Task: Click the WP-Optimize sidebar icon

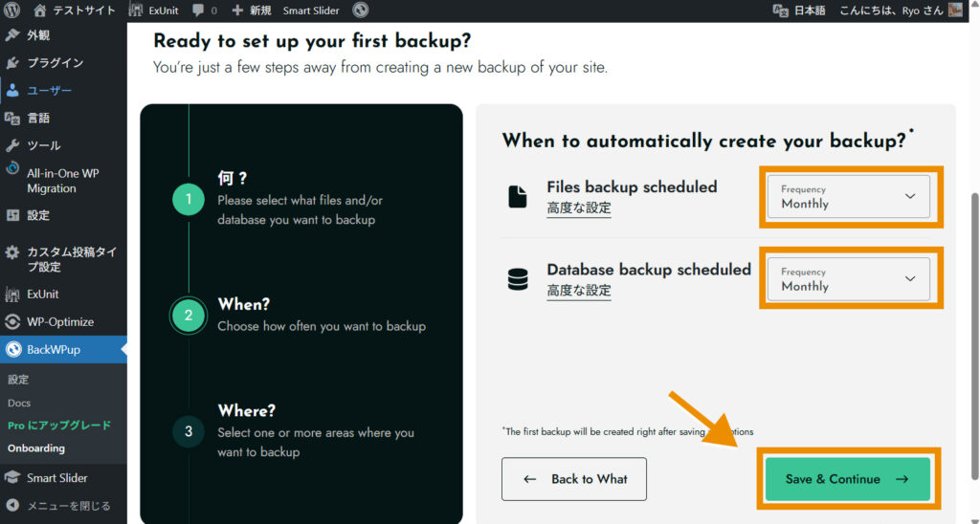Action: 12,322
